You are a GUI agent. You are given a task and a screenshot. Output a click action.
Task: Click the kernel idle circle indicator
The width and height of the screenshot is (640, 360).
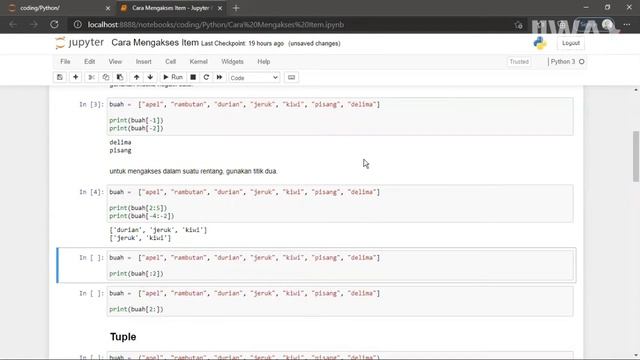(582, 62)
